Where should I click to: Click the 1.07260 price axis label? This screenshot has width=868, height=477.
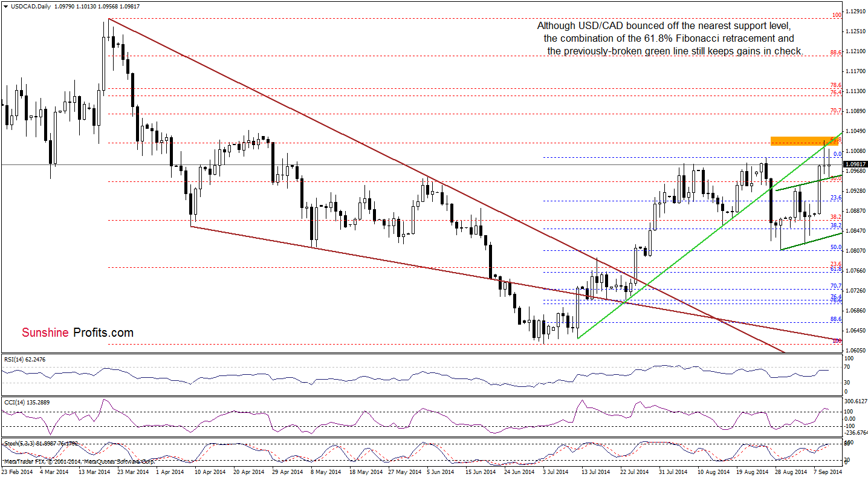[x=854, y=291]
